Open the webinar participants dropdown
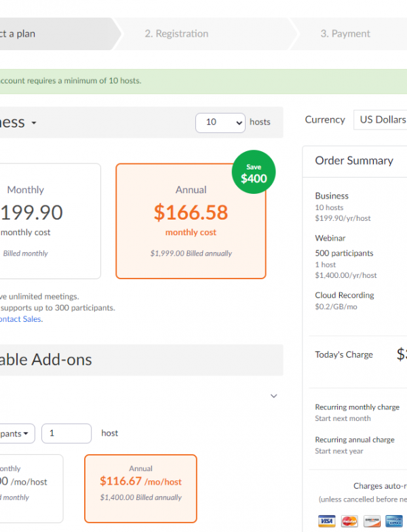 coord(17,433)
